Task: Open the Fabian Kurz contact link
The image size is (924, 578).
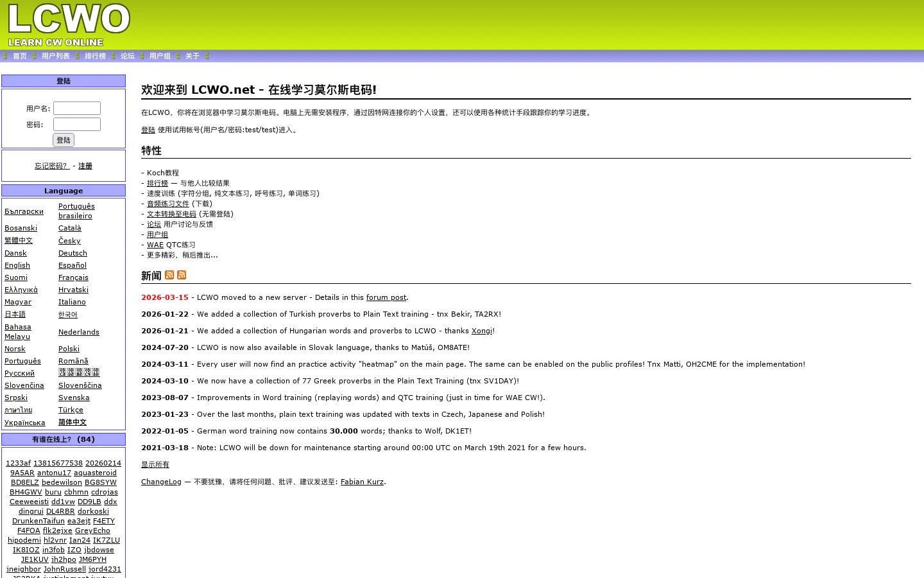Action: (362, 482)
